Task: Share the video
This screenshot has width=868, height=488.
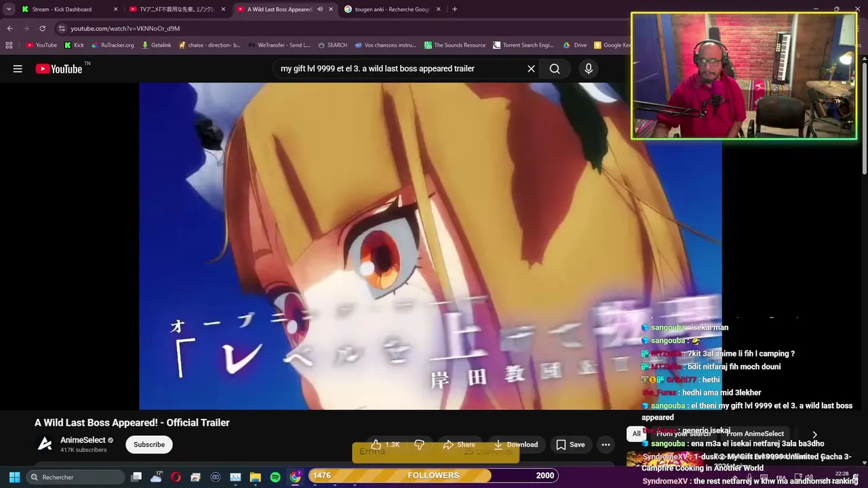Action: pyautogui.click(x=458, y=445)
